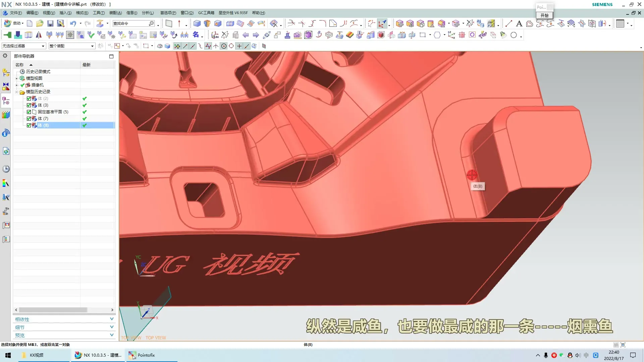Open the GC工具箱 menu
Image resolution: width=644 pixels, height=362 pixels.
[206, 13]
